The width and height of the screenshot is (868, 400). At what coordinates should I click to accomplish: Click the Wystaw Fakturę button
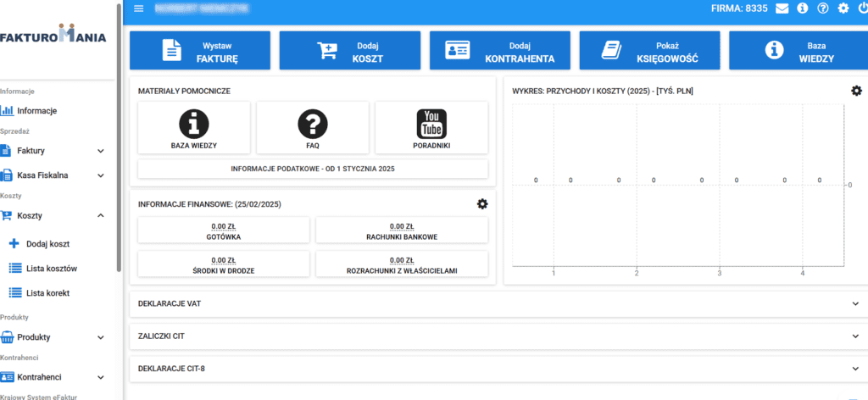click(200, 51)
